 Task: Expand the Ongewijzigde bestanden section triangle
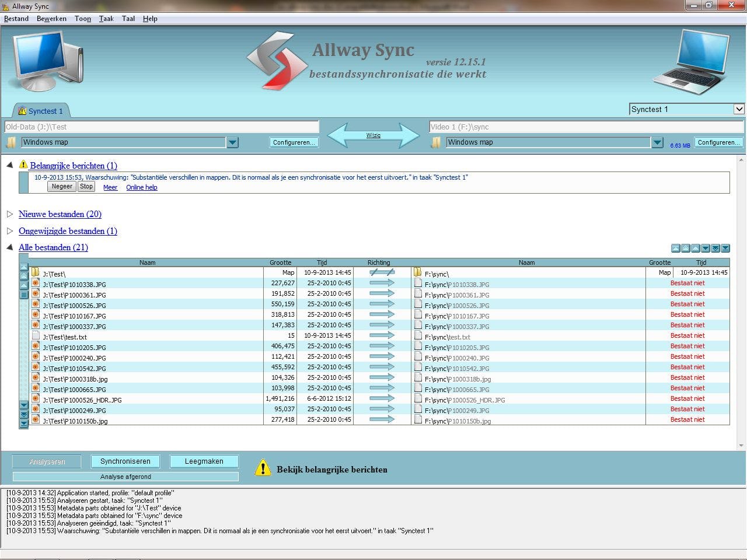(10, 231)
